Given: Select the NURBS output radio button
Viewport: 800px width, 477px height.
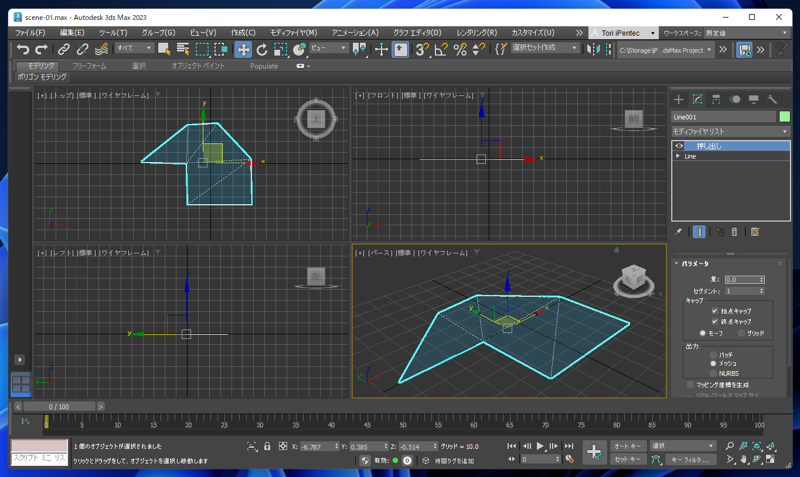Looking at the screenshot, I should (x=713, y=373).
